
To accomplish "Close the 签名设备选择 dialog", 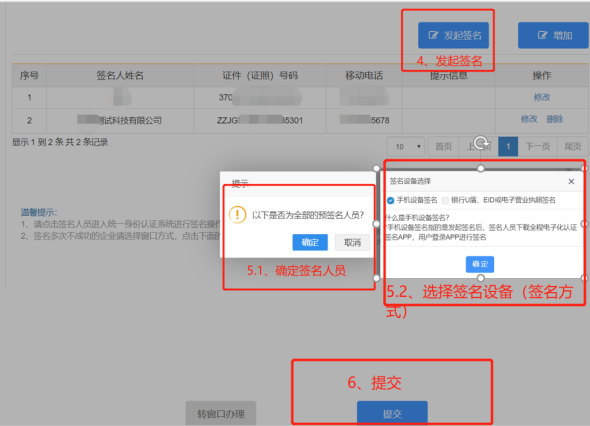I will (x=571, y=181).
